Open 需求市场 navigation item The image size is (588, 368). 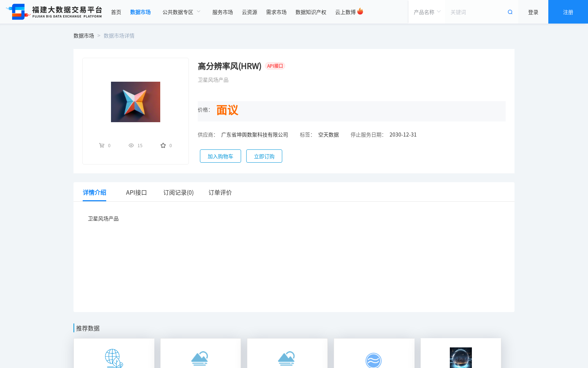coord(276,12)
